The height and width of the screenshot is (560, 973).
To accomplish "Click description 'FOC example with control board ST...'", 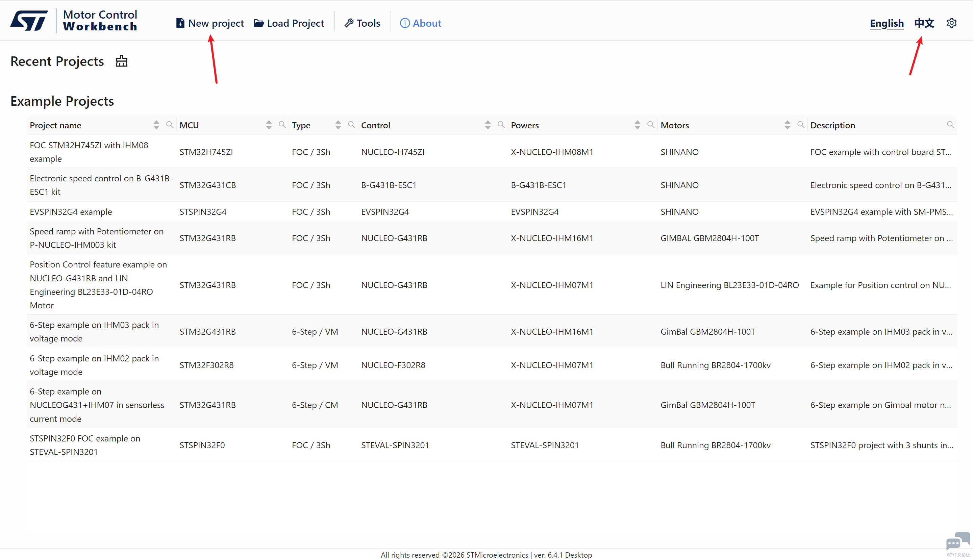I will point(881,152).
